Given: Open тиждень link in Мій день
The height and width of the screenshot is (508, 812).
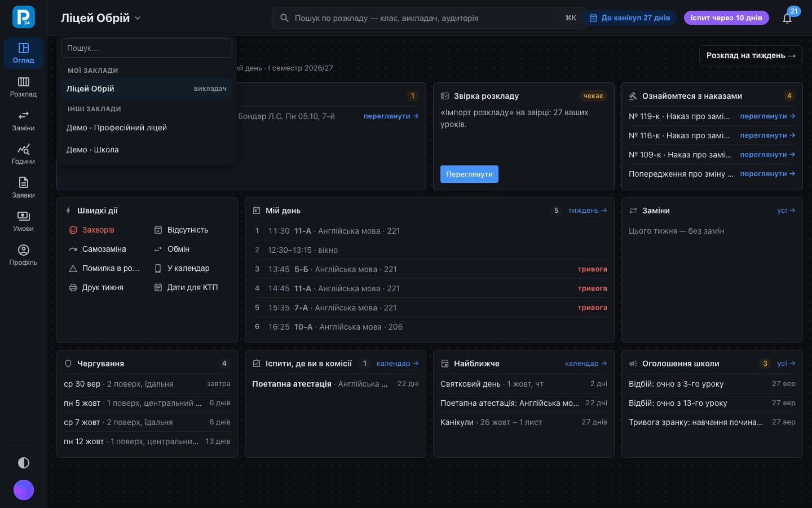Looking at the screenshot, I should click(588, 211).
